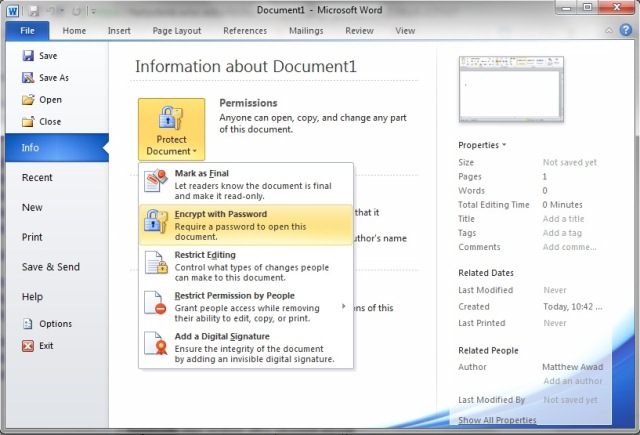Switch to the File tab
The height and width of the screenshot is (435, 640).
[27, 31]
